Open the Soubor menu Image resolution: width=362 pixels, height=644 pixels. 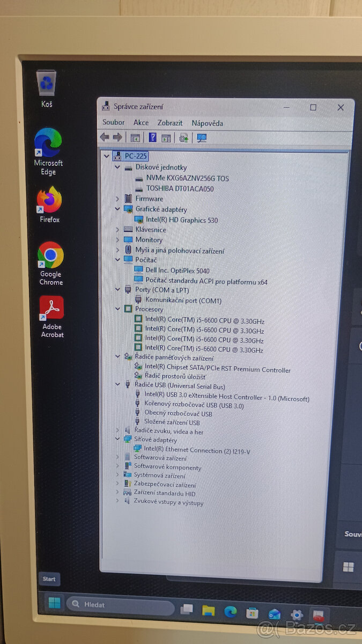[113, 122]
